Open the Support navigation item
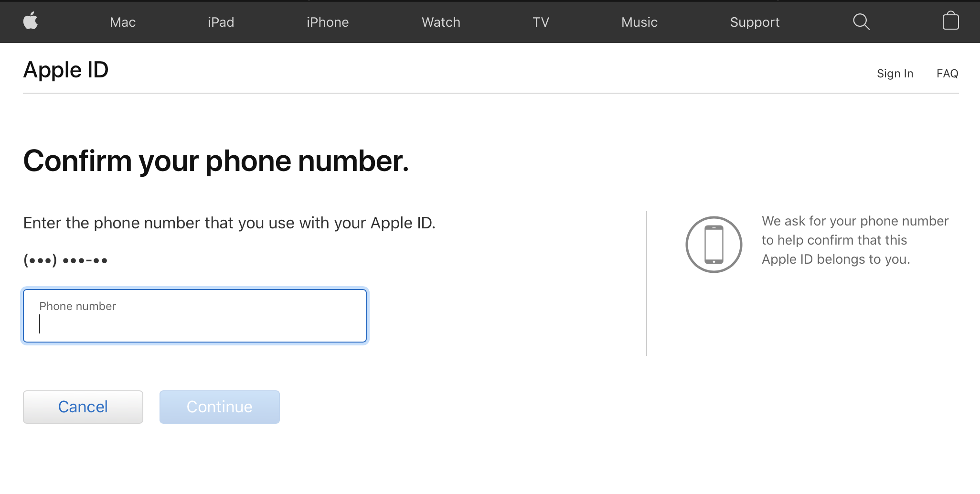980x494 pixels. click(754, 22)
